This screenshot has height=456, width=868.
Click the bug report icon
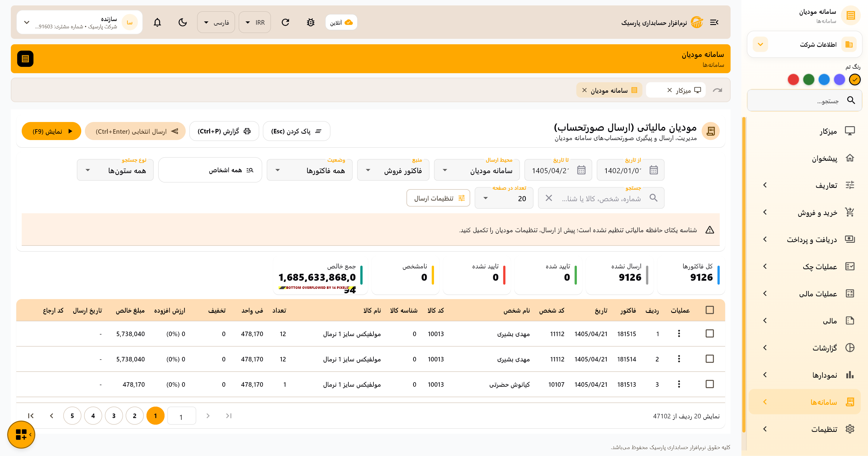pyautogui.click(x=310, y=22)
